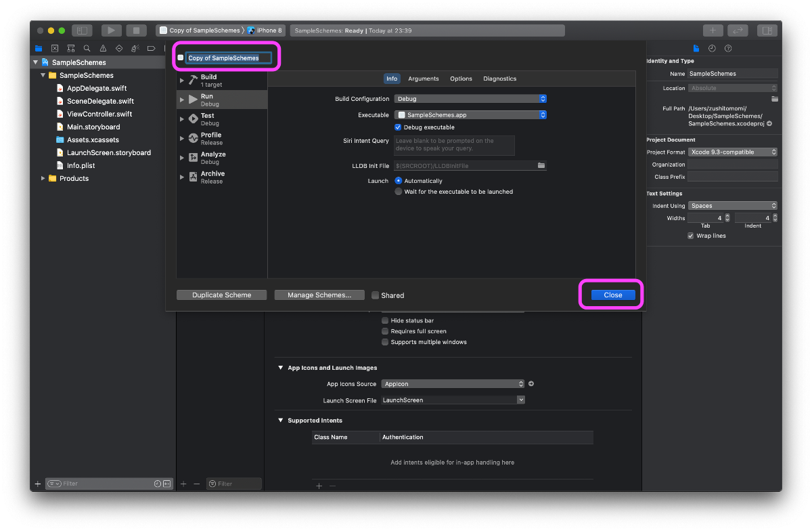The width and height of the screenshot is (812, 531).
Task: Toggle Wrap lines checkbox
Action: point(691,236)
